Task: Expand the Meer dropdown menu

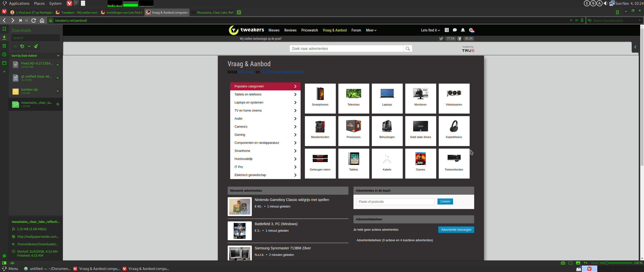Action: (x=371, y=30)
